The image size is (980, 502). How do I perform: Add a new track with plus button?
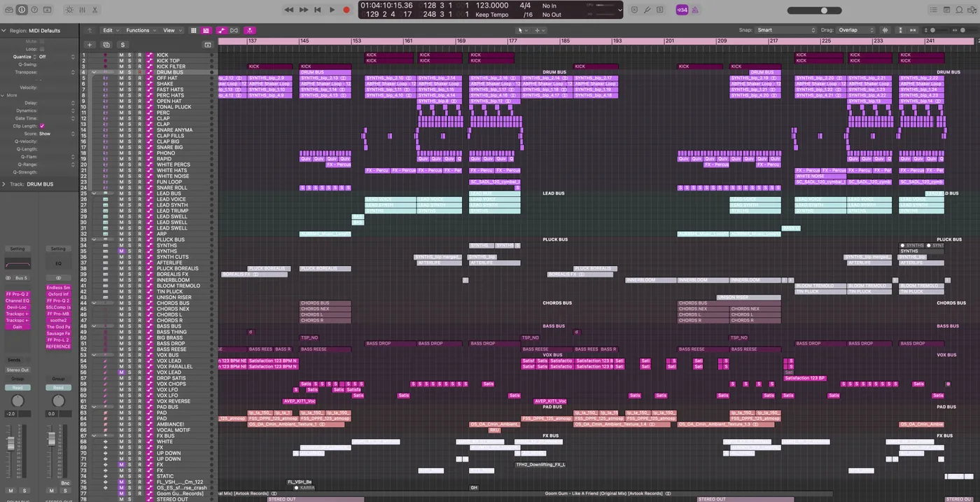pyautogui.click(x=89, y=45)
